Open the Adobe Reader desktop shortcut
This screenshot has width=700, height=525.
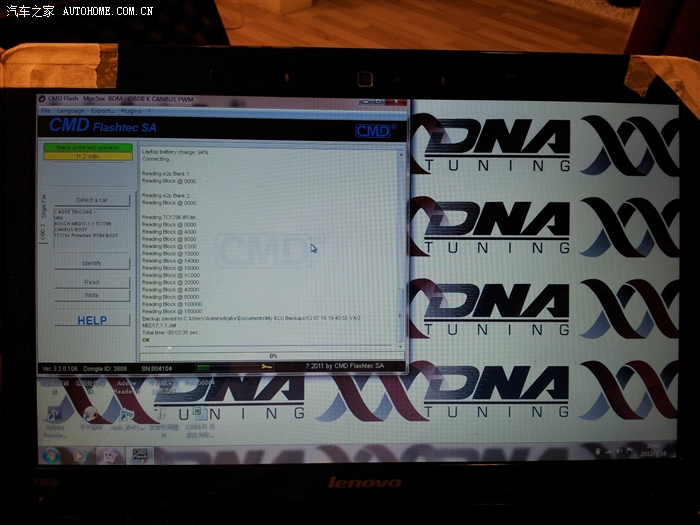point(126,387)
